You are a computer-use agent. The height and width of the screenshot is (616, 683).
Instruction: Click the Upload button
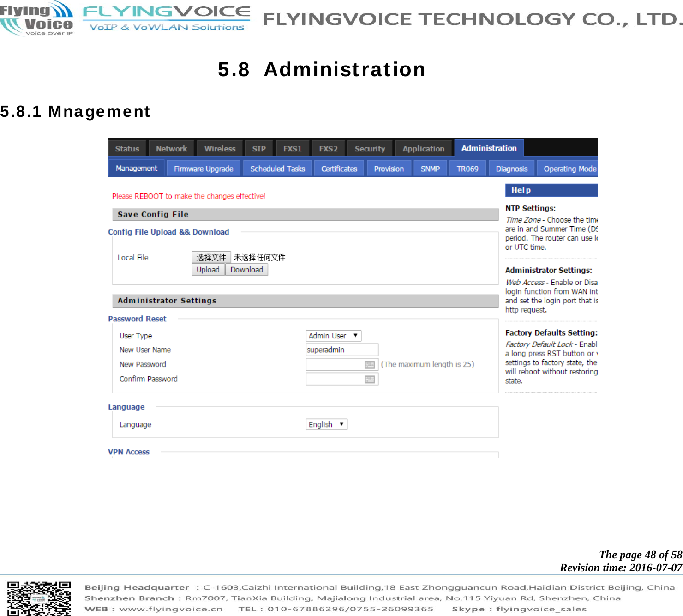pyautogui.click(x=208, y=270)
